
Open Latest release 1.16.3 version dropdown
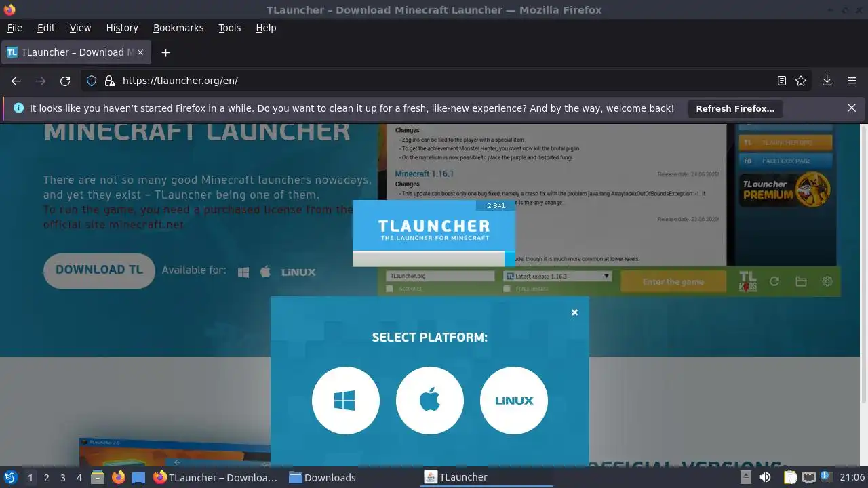(557, 276)
